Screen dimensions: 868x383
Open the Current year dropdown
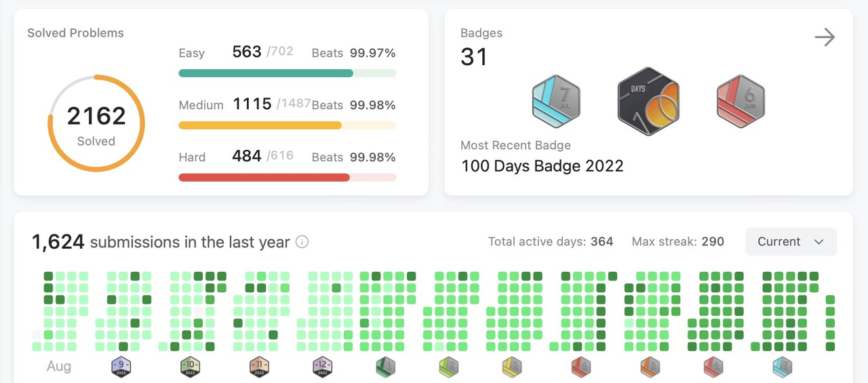tap(791, 242)
